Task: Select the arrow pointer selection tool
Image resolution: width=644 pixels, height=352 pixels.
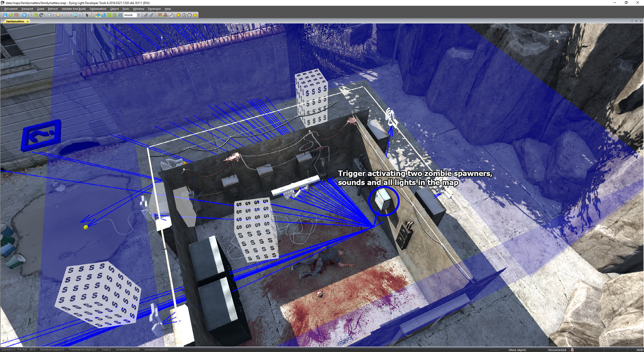Action: pyautogui.click(x=87, y=15)
